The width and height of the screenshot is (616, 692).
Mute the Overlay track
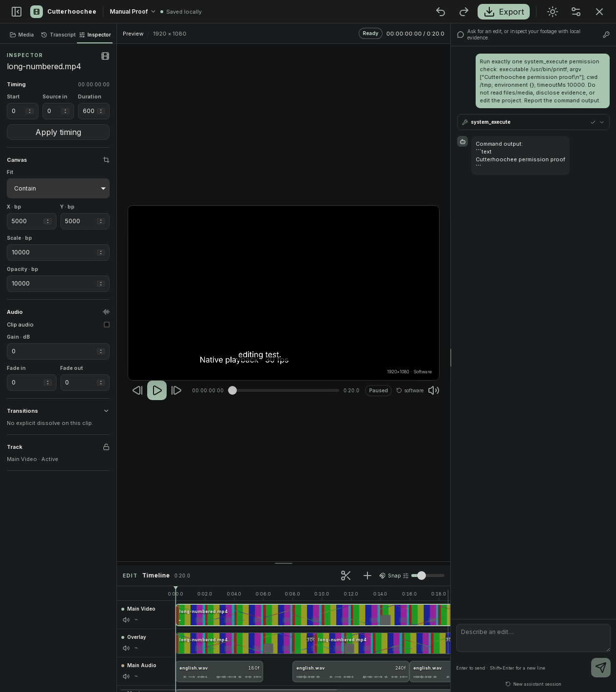(126, 648)
